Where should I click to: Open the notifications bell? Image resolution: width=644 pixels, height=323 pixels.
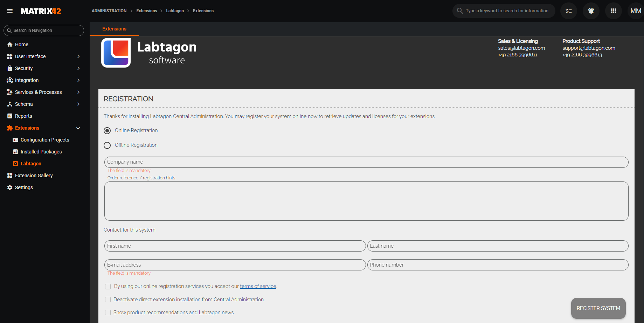(591, 11)
